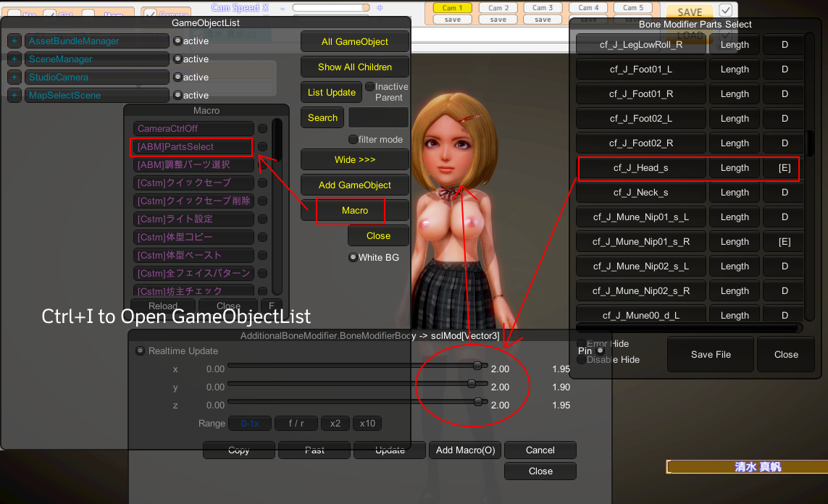Click the Update button in sclMod editor
The image size is (828, 504).
(390, 450)
